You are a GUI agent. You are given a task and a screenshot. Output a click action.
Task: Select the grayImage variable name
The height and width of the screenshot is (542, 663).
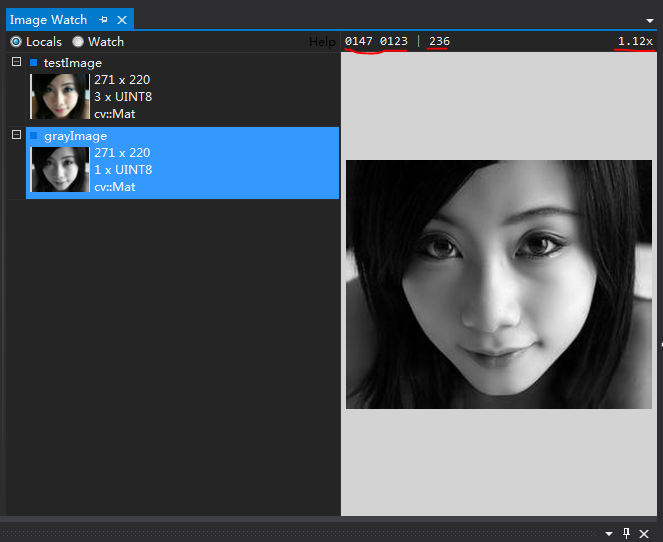click(x=75, y=136)
